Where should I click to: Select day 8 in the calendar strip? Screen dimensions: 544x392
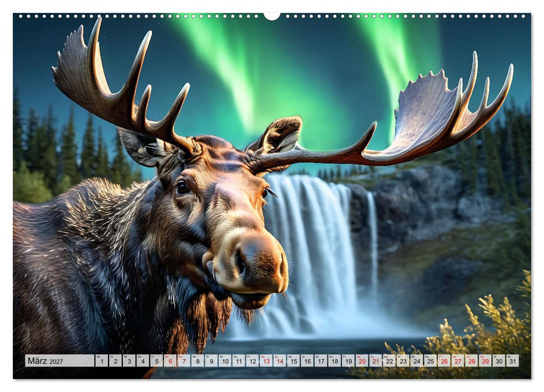point(198,361)
